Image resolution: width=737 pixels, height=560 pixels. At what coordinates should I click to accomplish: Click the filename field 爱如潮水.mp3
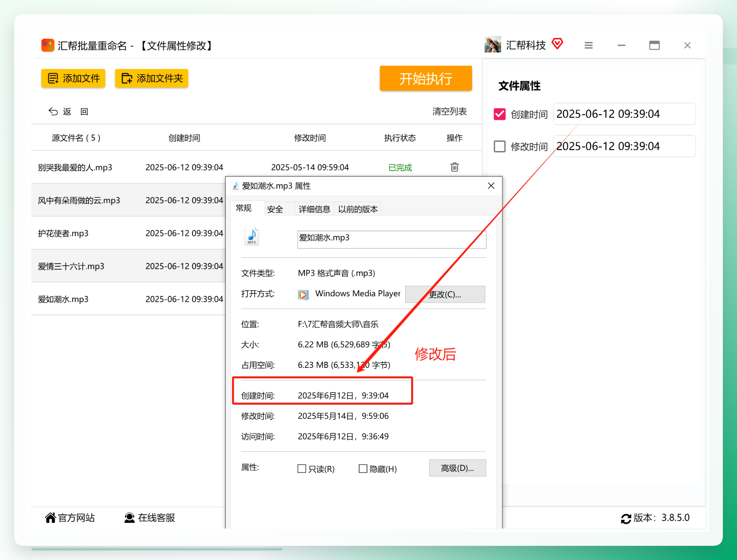coord(392,239)
